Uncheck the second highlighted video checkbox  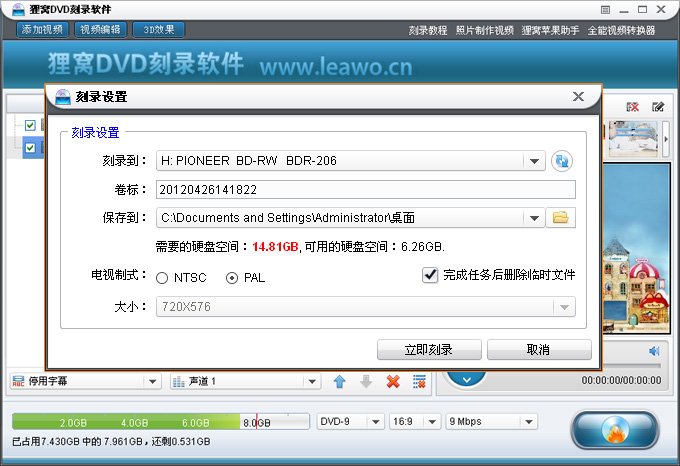coord(30,148)
